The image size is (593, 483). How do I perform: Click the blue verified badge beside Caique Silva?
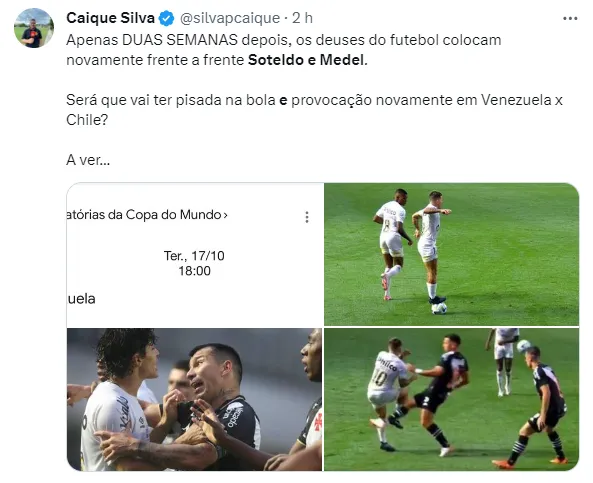166,18
